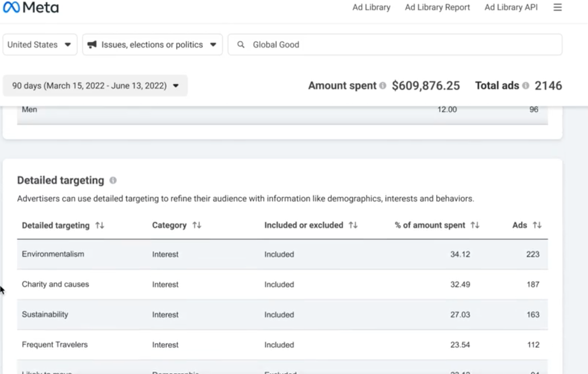Viewport: 588px width, 374px height.
Task: Open Ad Library API link
Action: click(511, 8)
